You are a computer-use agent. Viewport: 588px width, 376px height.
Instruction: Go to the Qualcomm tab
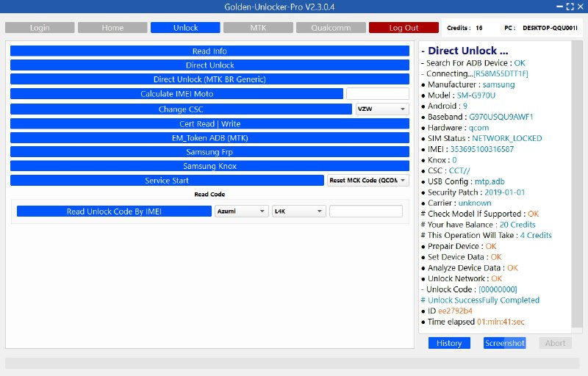331,28
